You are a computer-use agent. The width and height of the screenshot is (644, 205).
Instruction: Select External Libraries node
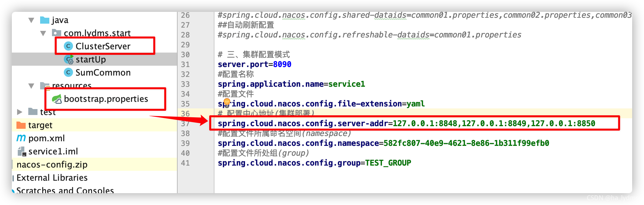pyautogui.click(x=52, y=178)
